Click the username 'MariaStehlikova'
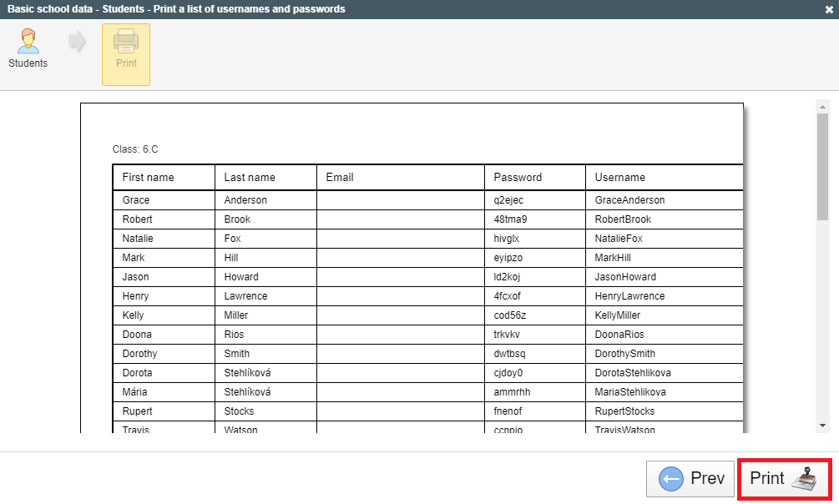839x504 pixels. 630,393
